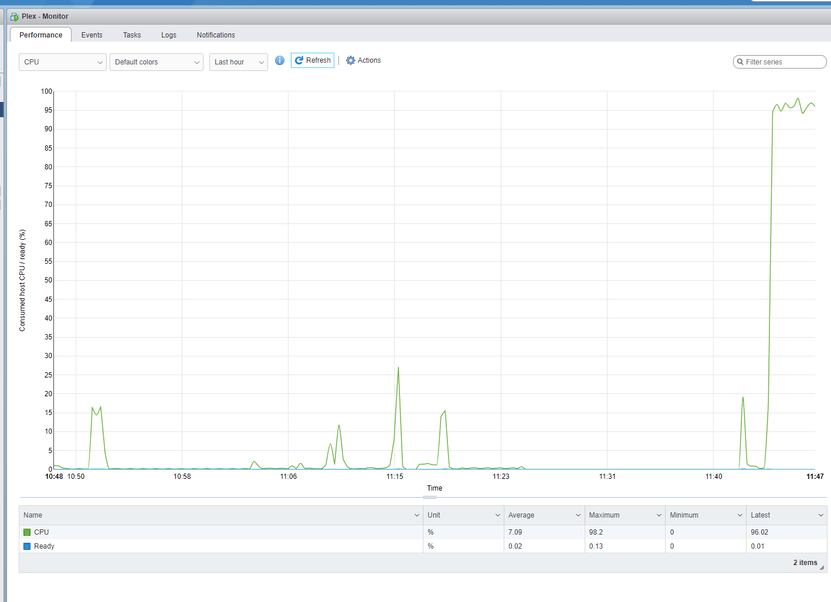
Task: Click the Refresh button
Action: pyautogui.click(x=313, y=60)
